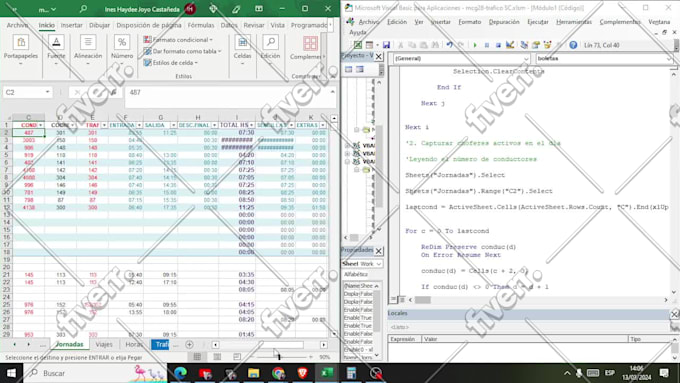
Task: Open the Depuración menu in VBA editor
Action: [x=504, y=22]
